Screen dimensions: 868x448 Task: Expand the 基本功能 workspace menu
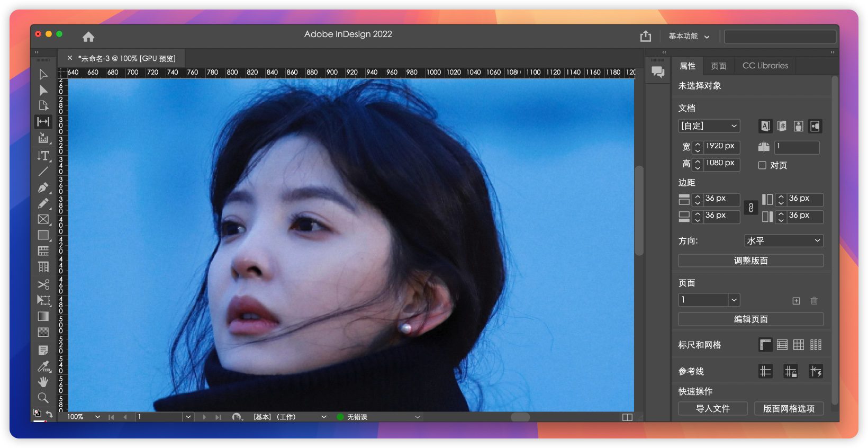[x=689, y=36]
